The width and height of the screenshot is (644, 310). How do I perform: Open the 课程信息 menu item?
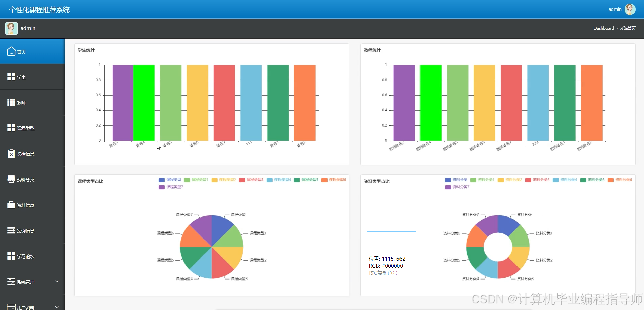[32, 153]
